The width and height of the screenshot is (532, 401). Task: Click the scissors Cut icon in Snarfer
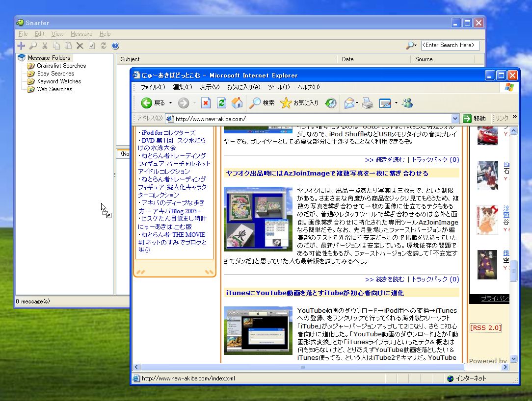click(x=45, y=46)
